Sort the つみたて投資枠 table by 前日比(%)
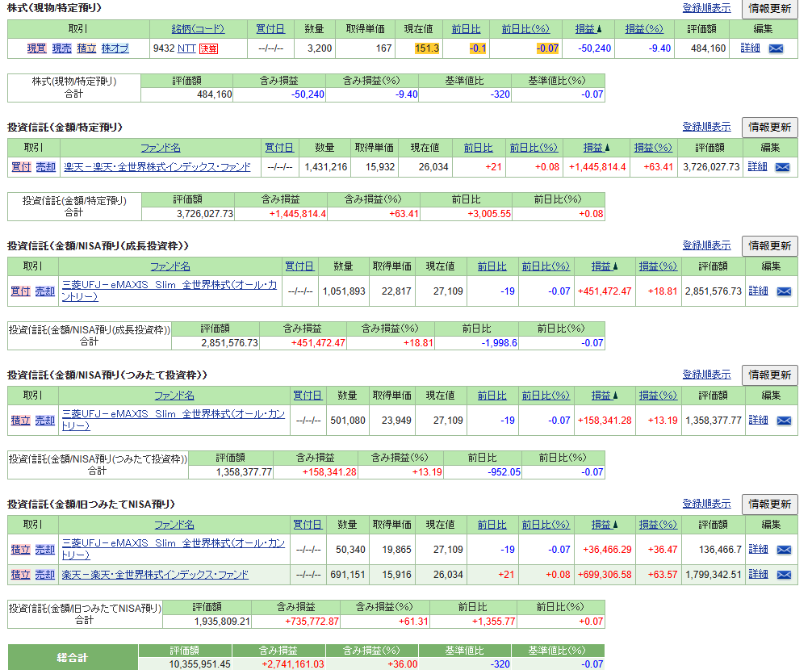812x670 pixels. point(546,396)
